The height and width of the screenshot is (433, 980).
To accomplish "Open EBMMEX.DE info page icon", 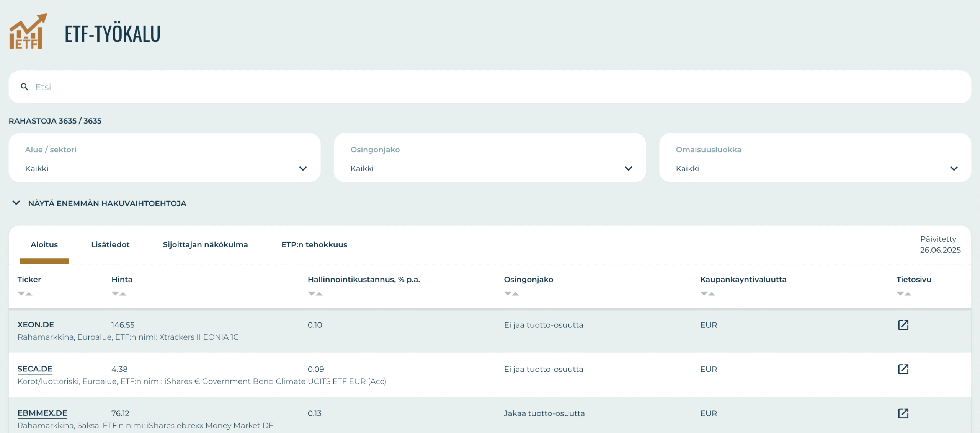I will (903, 413).
